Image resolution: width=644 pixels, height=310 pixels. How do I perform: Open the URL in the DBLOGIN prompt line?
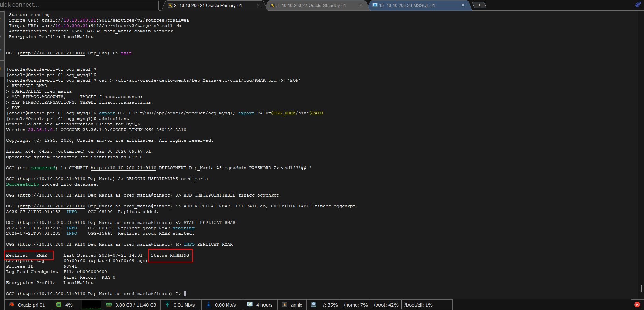pyautogui.click(x=53, y=179)
